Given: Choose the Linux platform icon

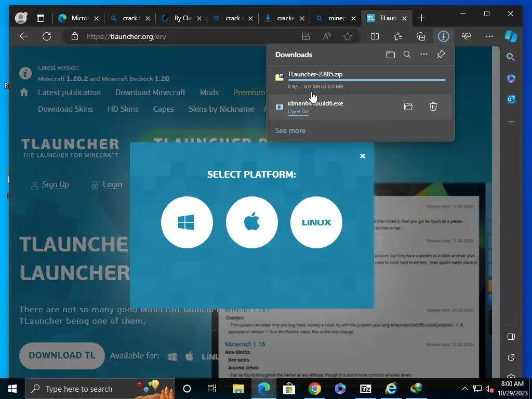Looking at the screenshot, I should 316,222.
